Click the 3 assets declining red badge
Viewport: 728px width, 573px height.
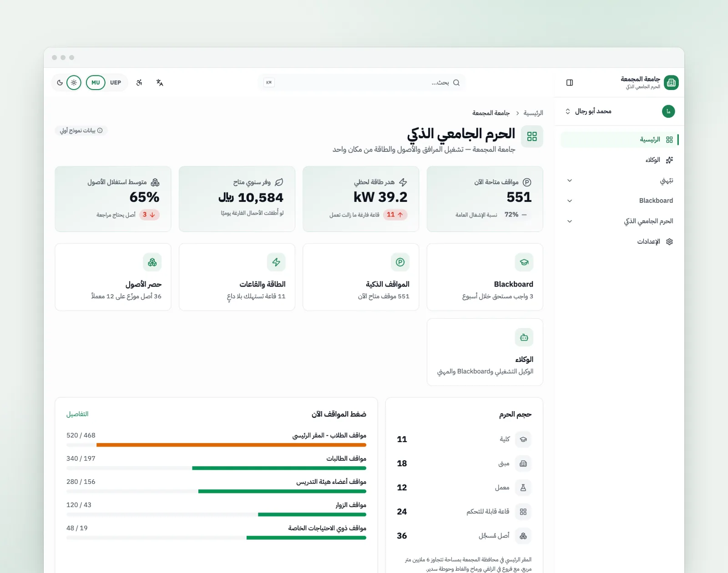coord(149,215)
